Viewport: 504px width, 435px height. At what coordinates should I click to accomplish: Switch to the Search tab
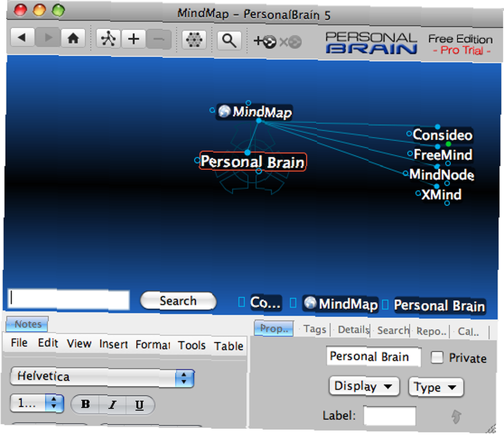(393, 331)
